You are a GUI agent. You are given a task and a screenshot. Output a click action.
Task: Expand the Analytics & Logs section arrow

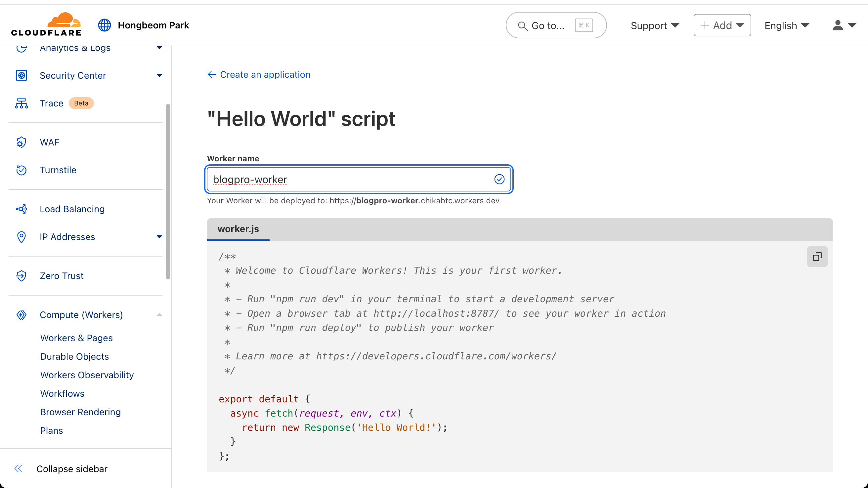click(159, 48)
